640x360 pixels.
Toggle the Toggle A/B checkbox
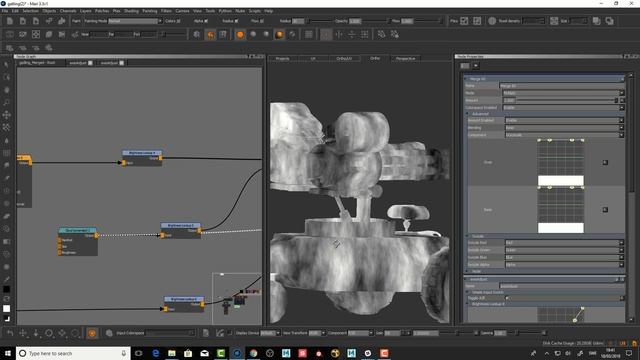point(507,298)
